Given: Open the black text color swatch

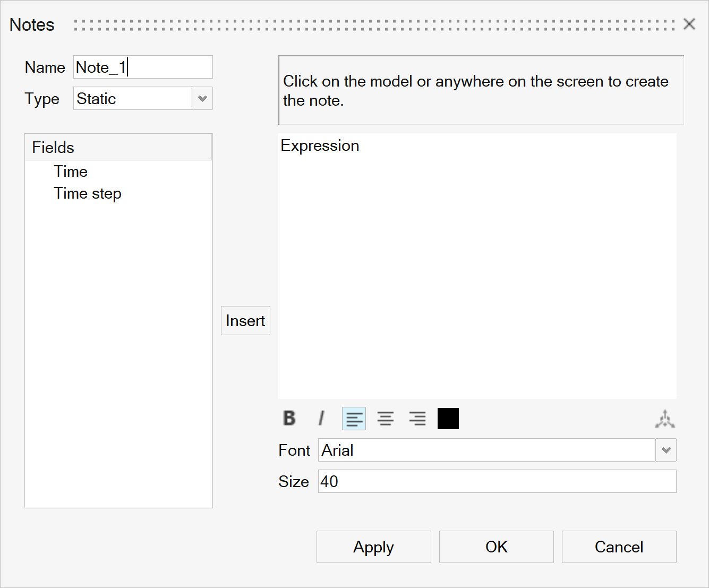Looking at the screenshot, I should coord(448,419).
